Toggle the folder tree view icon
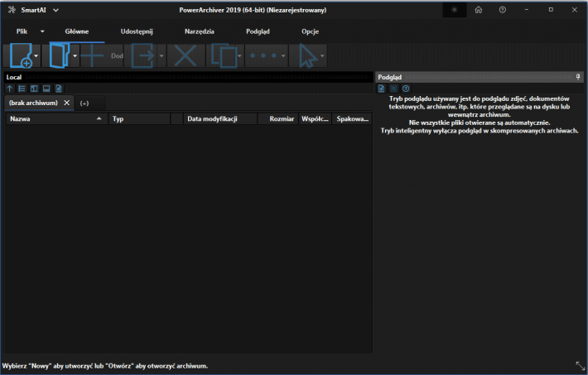The width and height of the screenshot is (588, 375). [22, 89]
